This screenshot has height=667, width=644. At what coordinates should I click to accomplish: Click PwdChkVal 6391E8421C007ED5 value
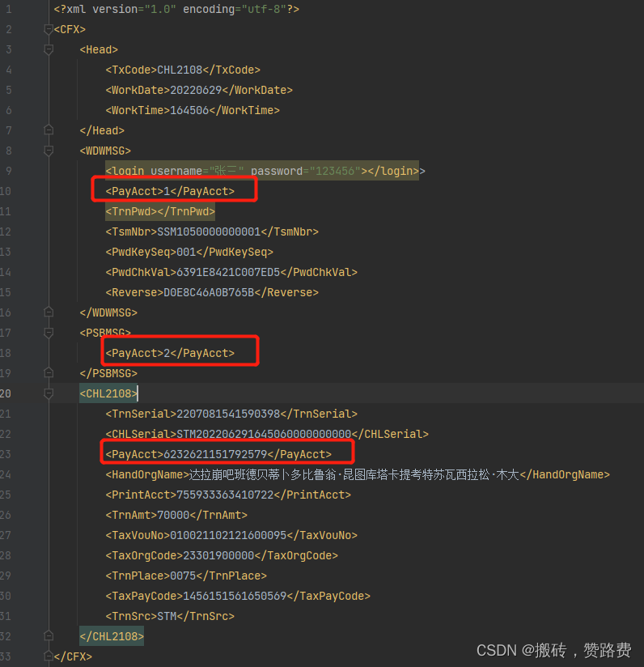[228, 272]
